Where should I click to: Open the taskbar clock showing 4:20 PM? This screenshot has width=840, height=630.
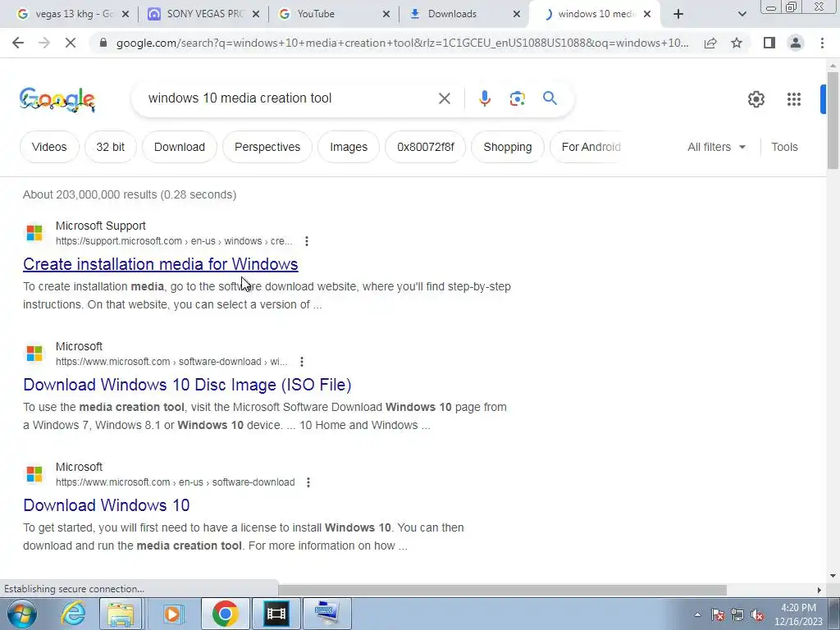click(x=798, y=614)
